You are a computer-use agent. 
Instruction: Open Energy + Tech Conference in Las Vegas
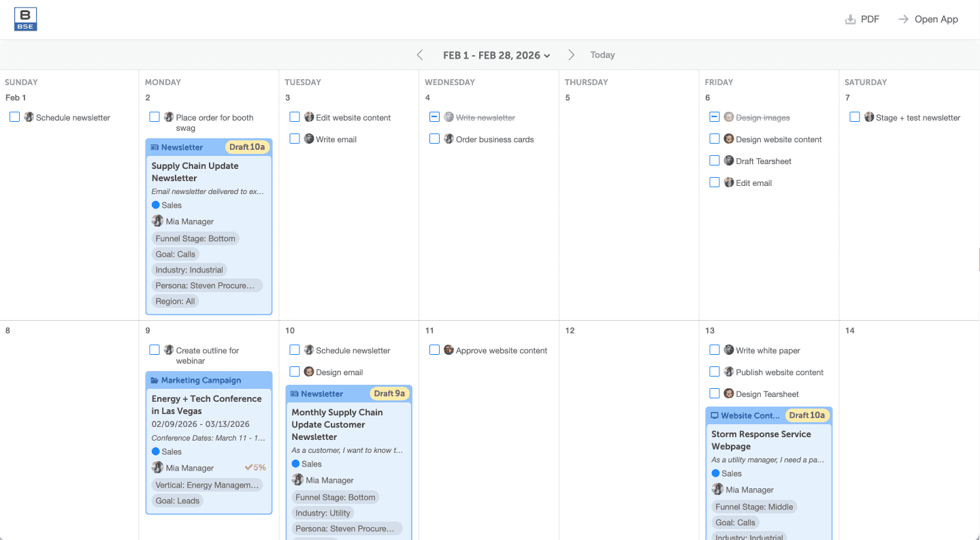pos(206,404)
